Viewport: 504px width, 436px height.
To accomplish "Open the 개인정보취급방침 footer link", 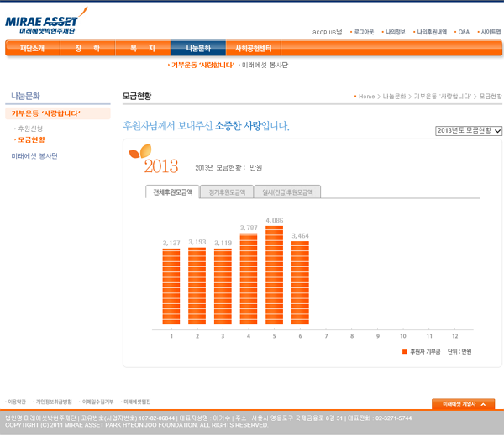I will tap(55, 402).
